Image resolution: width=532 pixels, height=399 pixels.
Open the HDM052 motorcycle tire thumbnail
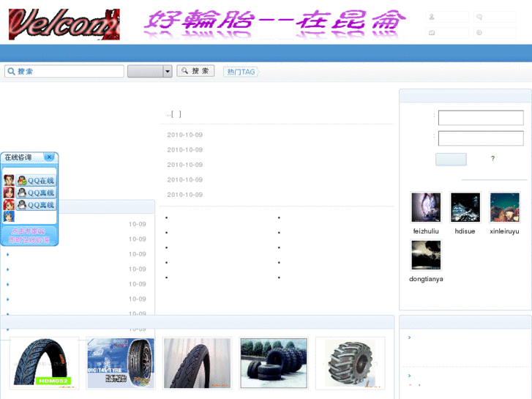[44, 363]
